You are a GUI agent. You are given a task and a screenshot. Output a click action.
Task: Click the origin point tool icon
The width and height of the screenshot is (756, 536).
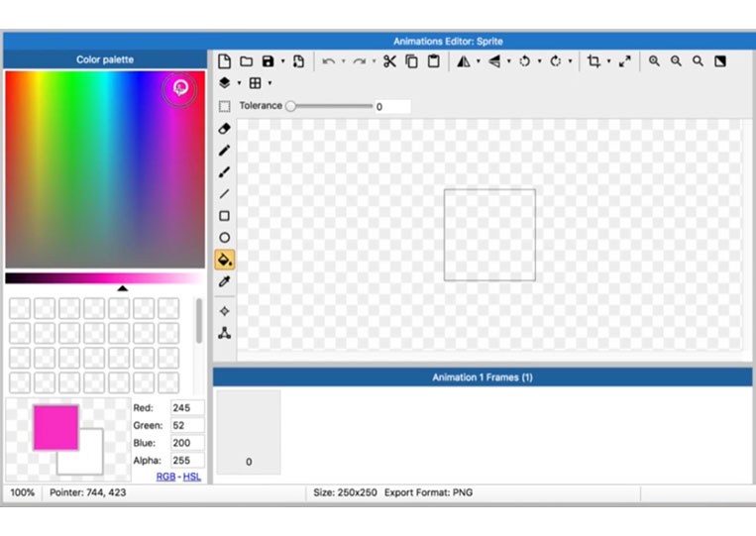[224, 311]
